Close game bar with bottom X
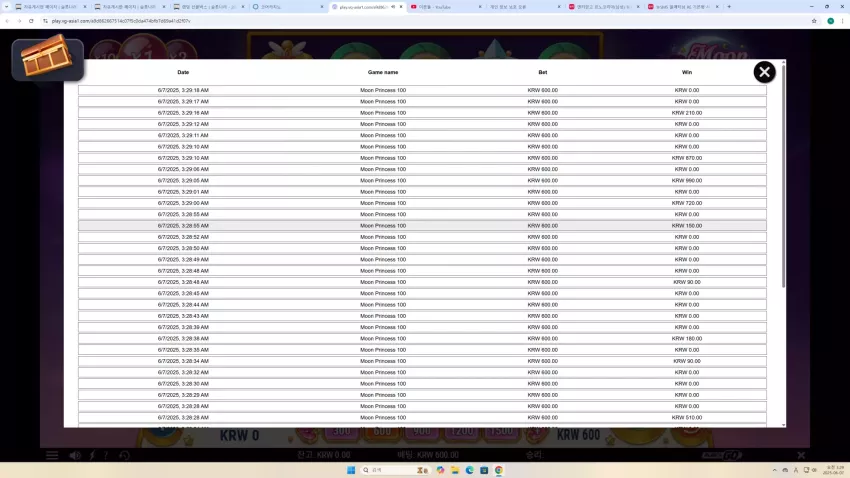The height and width of the screenshot is (478, 850). pos(801,455)
